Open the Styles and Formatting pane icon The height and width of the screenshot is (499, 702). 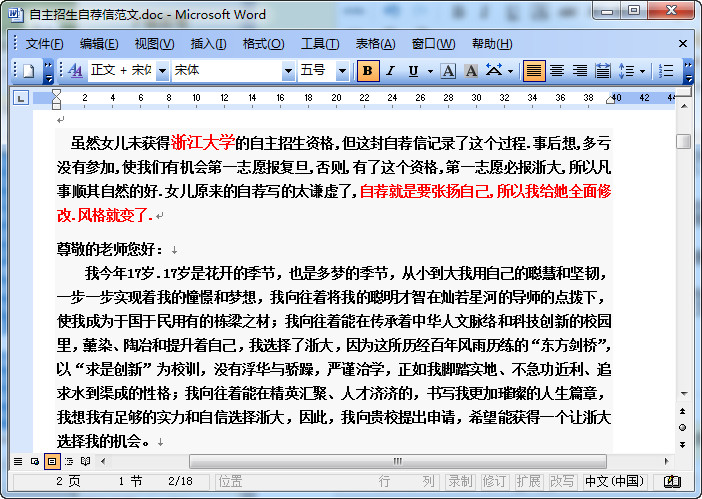(75, 71)
